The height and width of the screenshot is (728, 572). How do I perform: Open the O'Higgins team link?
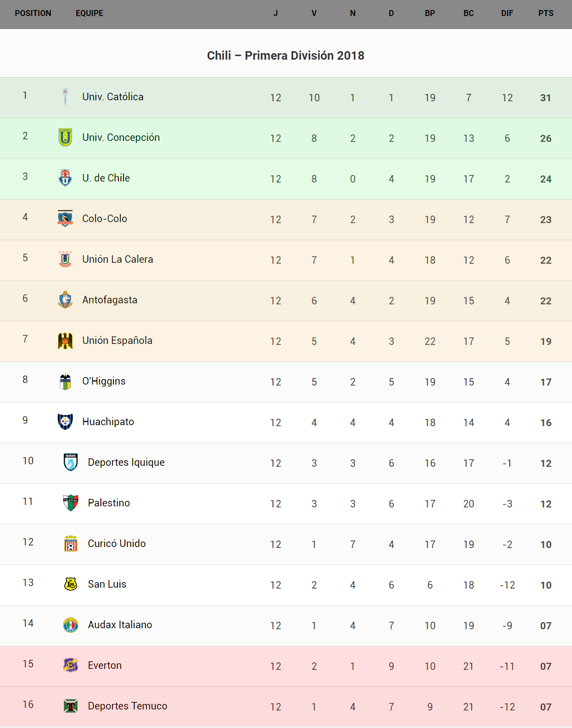point(104,381)
